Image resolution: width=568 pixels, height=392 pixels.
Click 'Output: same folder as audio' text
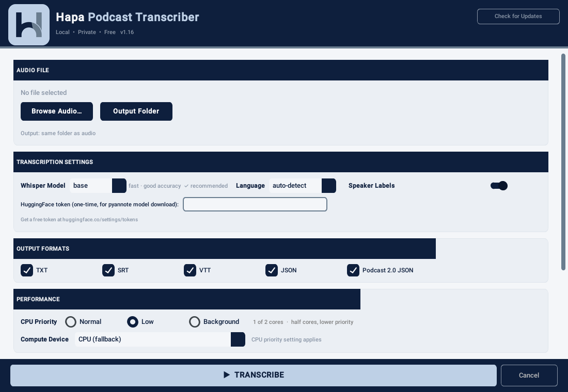(x=58, y=133)
